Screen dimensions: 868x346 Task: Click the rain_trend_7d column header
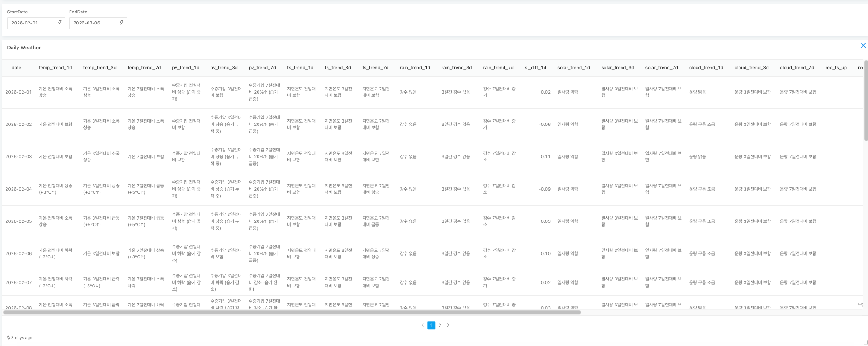[498, 68]
